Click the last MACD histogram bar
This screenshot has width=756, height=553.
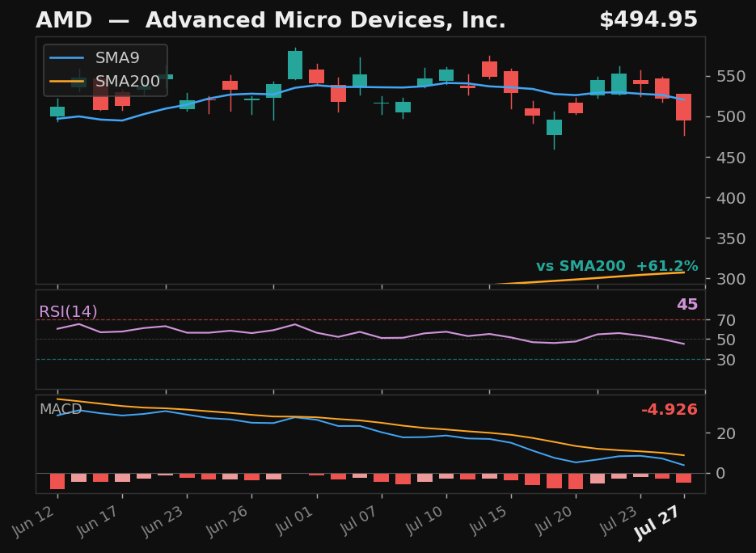click(x=684, y=478)
